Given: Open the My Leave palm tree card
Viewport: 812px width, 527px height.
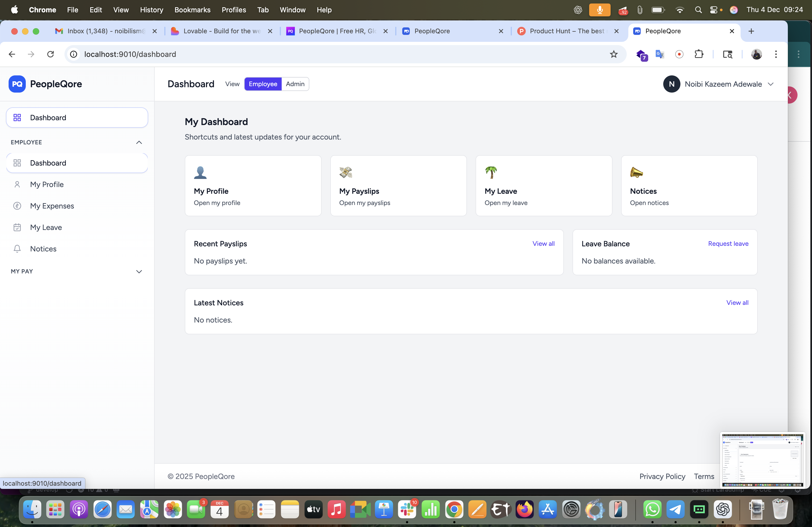Looking at the screenshot, I should 543,185.
